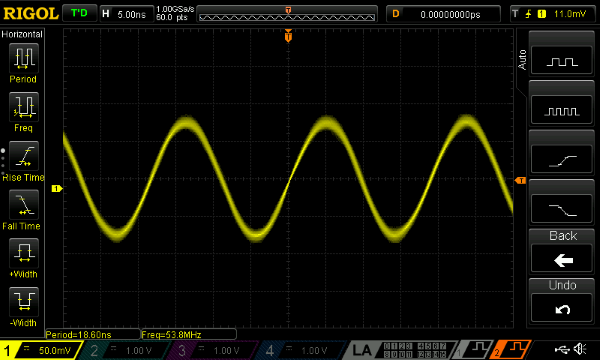Toggle the speaker sound icon
The width and height of the screenshot is (600, 360).
pyautogui.click(x=580, y=349)
